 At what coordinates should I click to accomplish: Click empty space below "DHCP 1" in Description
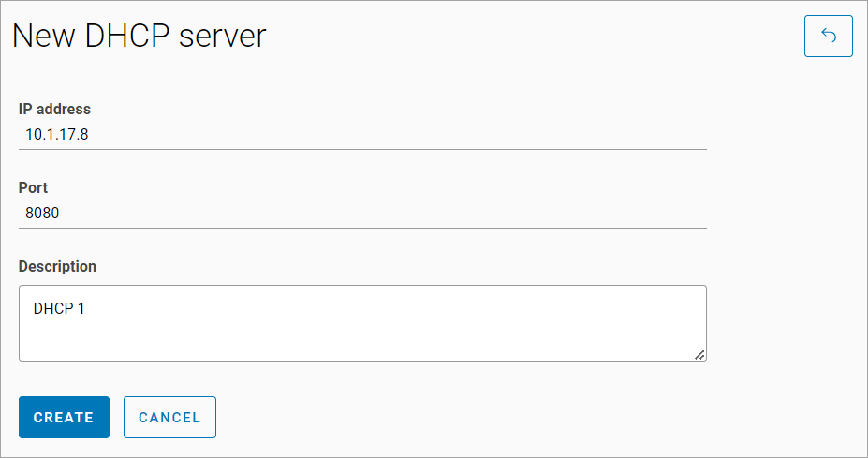point(281,341)
